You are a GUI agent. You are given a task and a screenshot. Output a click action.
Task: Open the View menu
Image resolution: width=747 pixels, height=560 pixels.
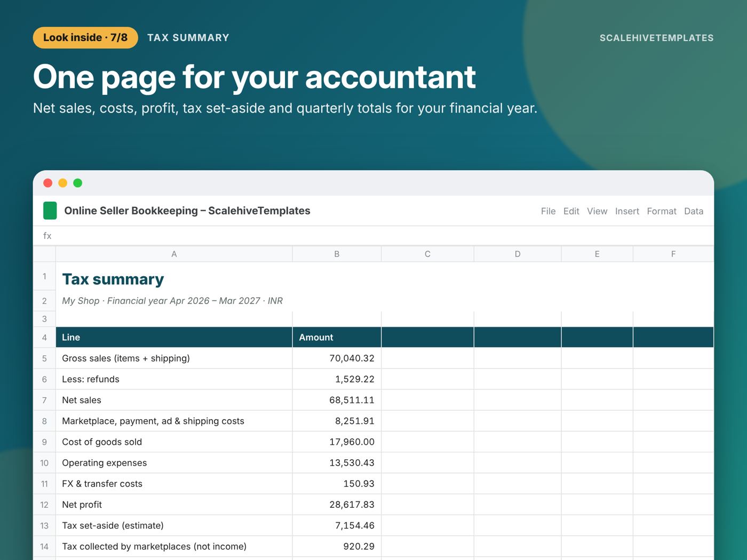(x=597, y=211)
